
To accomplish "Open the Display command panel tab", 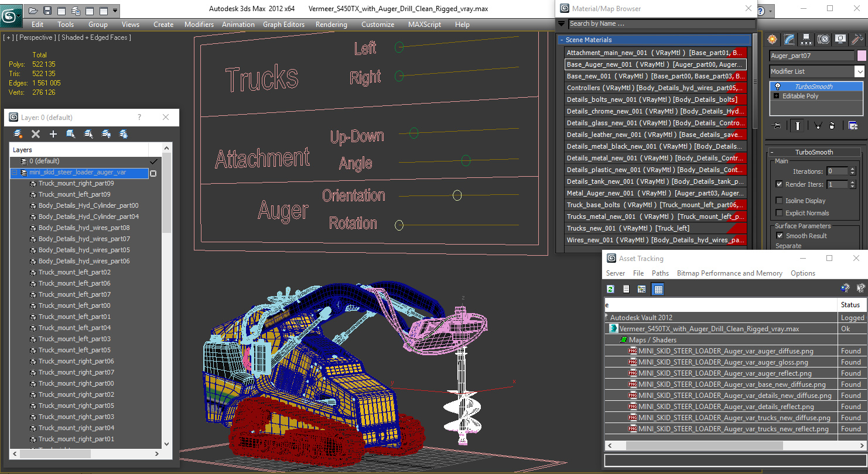I will click(840, 39).
